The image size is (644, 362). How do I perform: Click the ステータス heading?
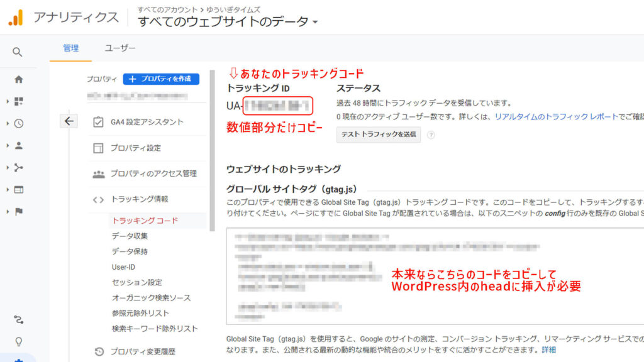[358, 88]
